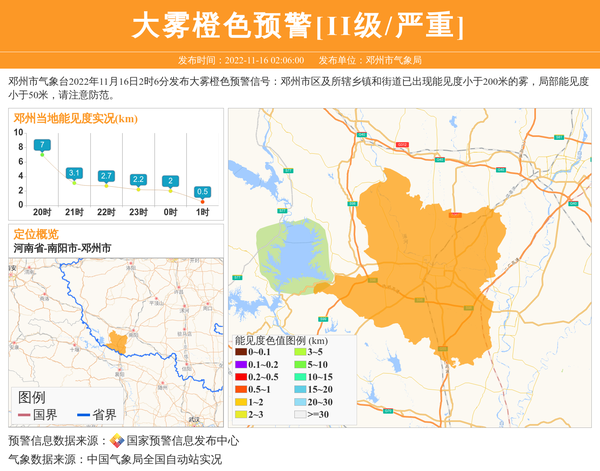Image resolution: width=600 pixels, height=471 pixels.
Task: Select the 2.2 km value marker at 23时
Action: 138,180
